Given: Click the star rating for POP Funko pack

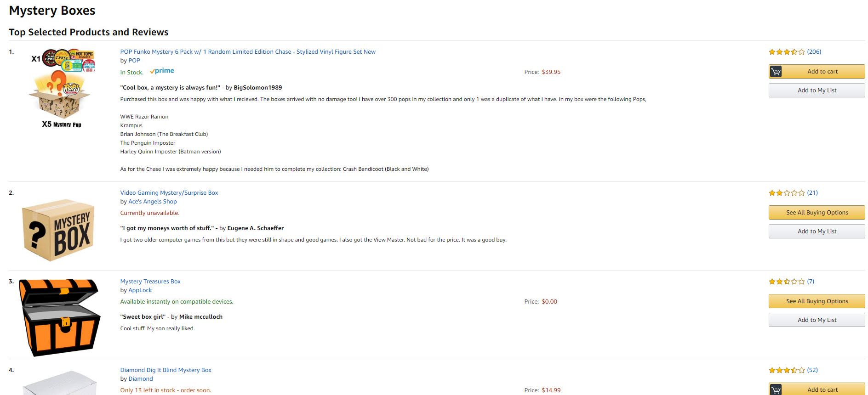Looking at the screenshot, I should tap(787, 52).
